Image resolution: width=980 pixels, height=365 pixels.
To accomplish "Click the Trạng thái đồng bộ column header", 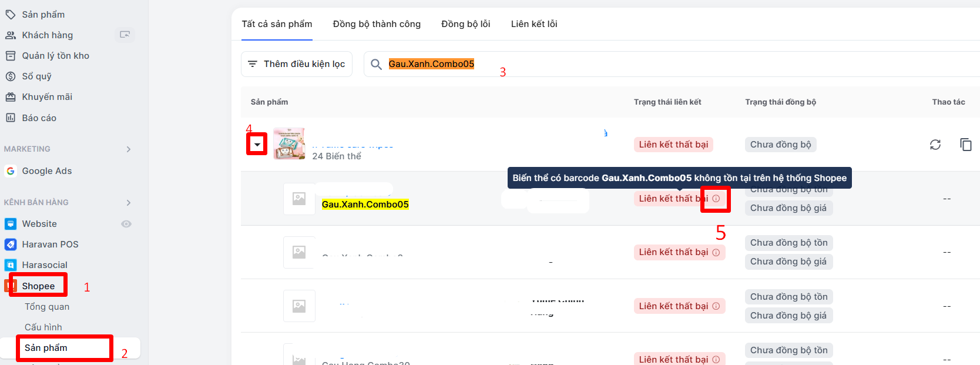I will point(781,102).
